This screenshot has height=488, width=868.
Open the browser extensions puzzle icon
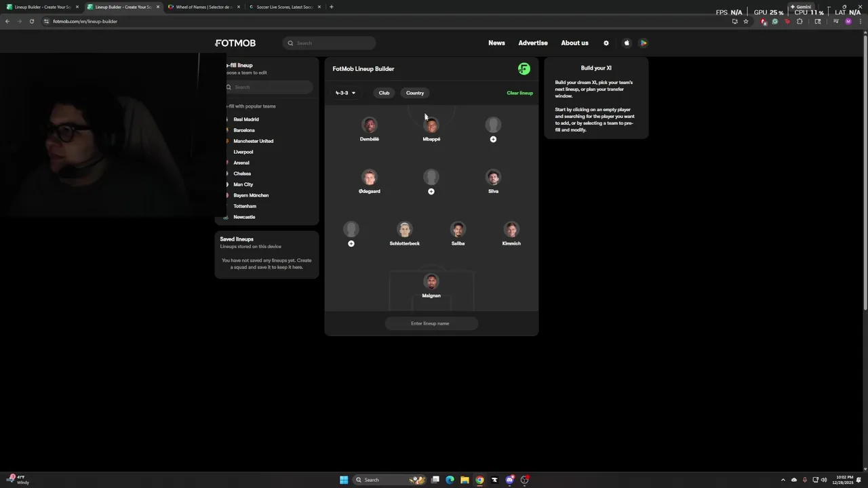(800, 21)
